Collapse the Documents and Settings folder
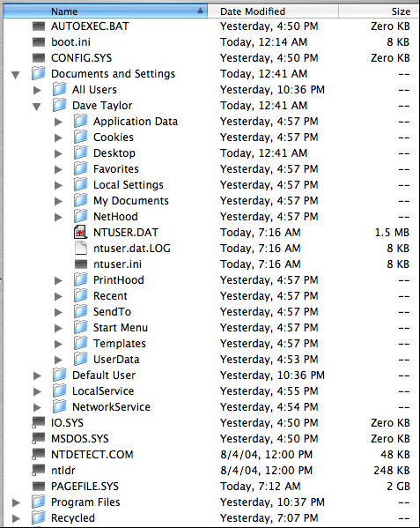 pos(16,74)
